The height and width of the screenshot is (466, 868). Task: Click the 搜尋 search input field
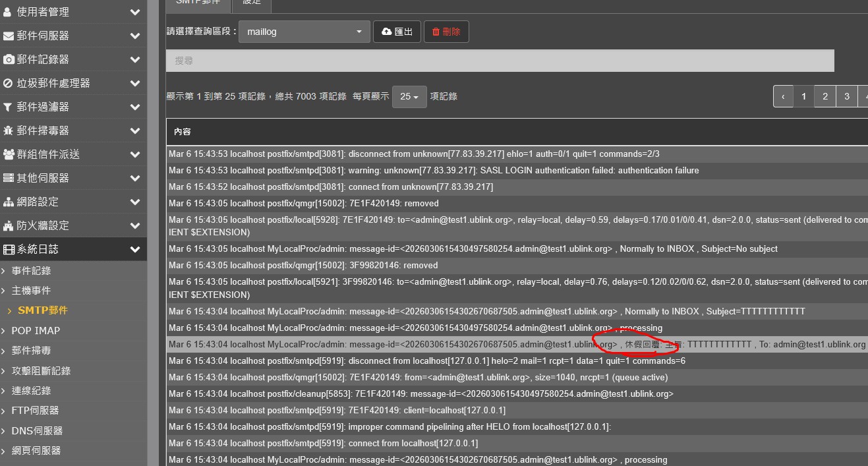pos(500,61)
